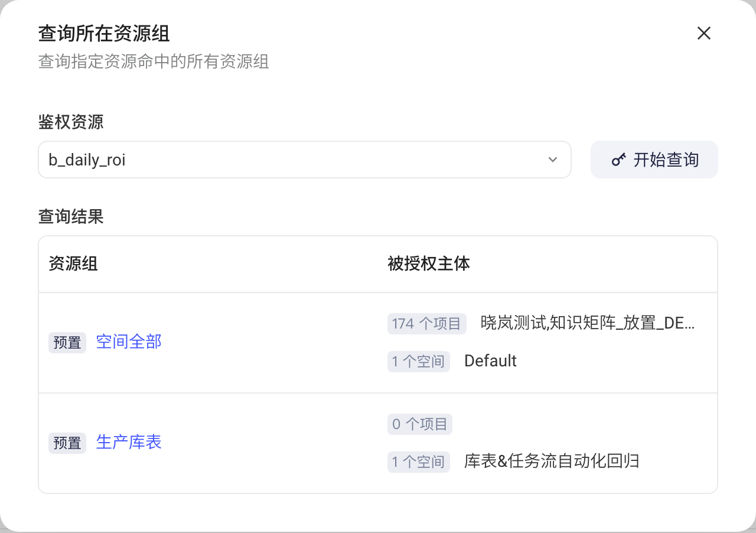
Task: Click the truncated project list 晓岚测试,知识矩阵
Action: (x=588, y=323)
